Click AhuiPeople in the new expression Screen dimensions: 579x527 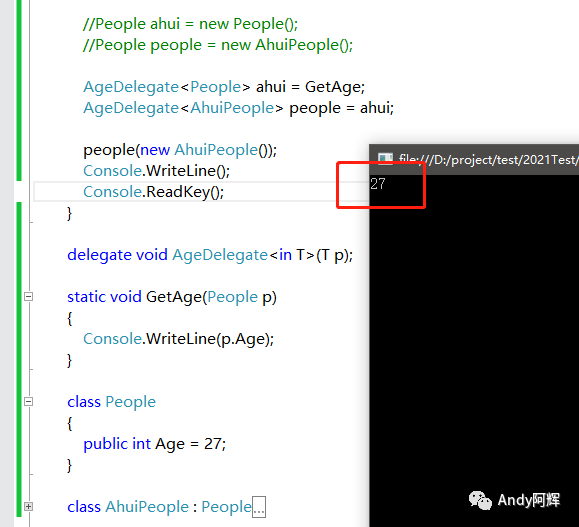216,150
